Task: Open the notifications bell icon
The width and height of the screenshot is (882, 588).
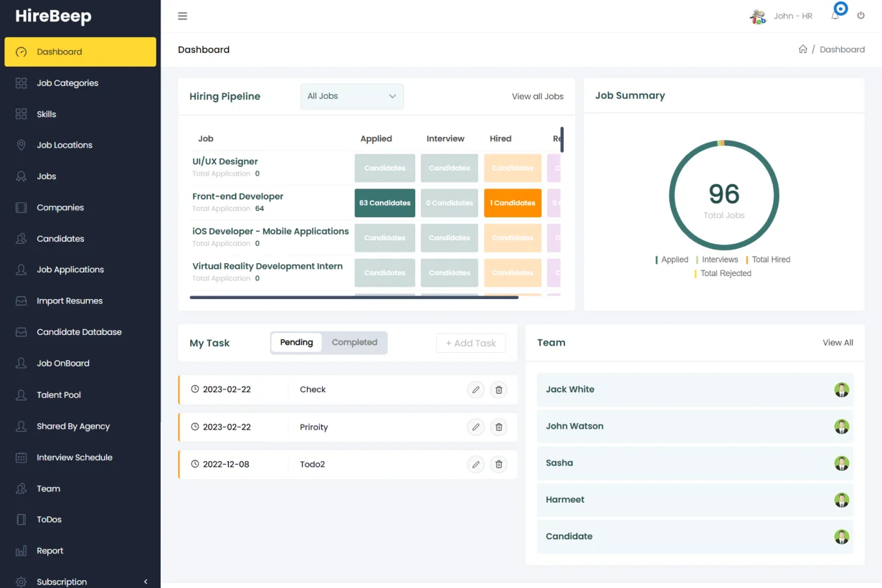Action: pyautogui.click(x=836, y=16)
